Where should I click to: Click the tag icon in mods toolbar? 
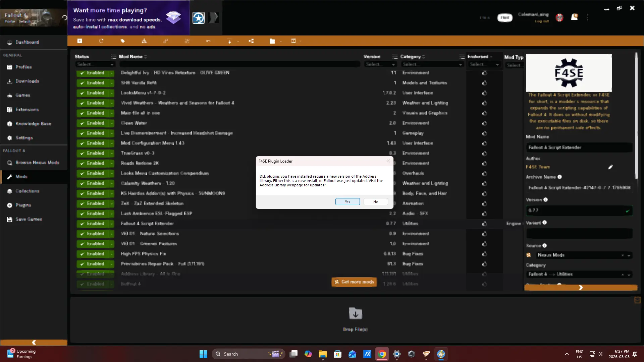tap(123, 41)
